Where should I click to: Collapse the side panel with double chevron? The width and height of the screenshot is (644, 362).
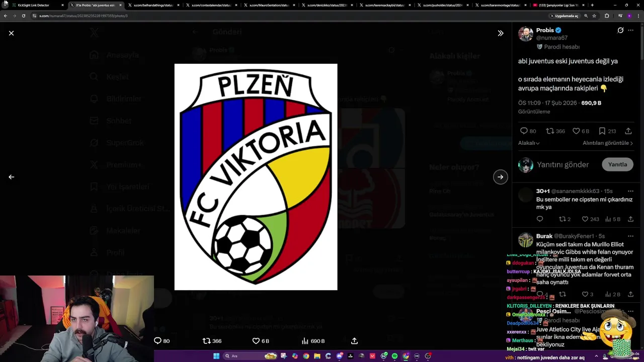pyautogui.click(x=500, y=33)
